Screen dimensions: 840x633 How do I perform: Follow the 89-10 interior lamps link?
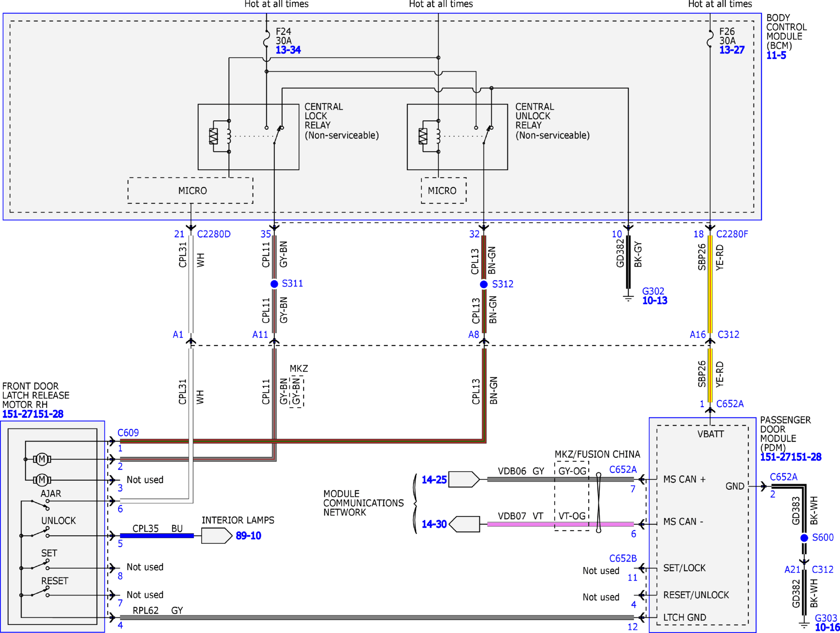tap(248, 536)
